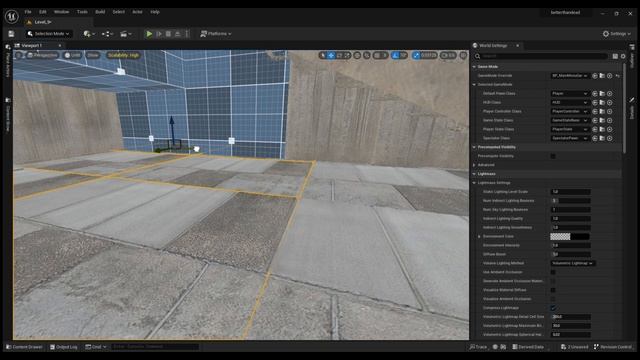Open the camera speed setting
640x360 pixels.
[x=448, y=55]
